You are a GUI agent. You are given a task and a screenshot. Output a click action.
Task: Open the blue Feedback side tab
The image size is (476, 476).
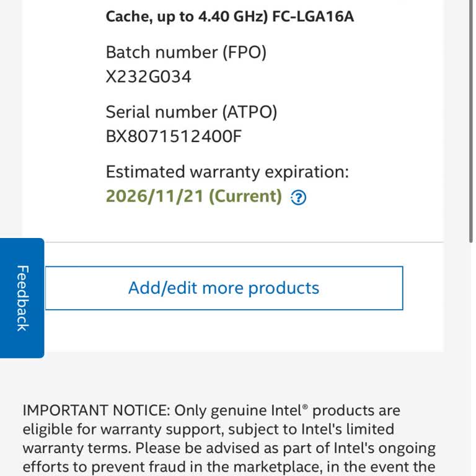22,297
